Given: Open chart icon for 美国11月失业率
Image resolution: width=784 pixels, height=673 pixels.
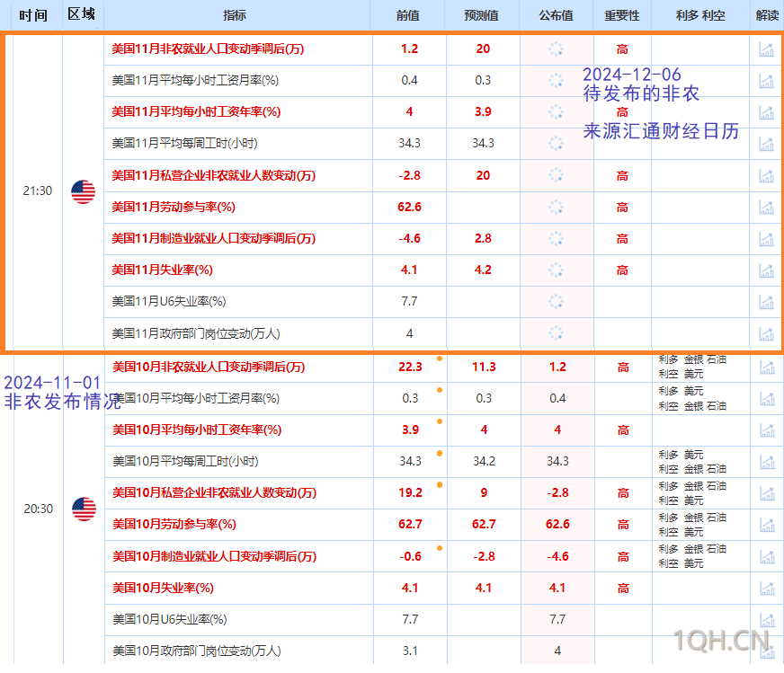Looking at the screenshot, I should [766, 270].
